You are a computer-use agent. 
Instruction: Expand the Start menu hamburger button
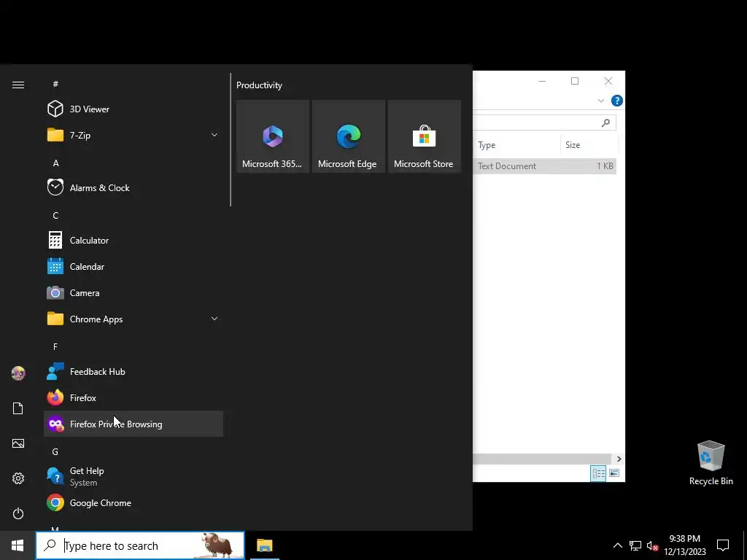pos(18,85)
